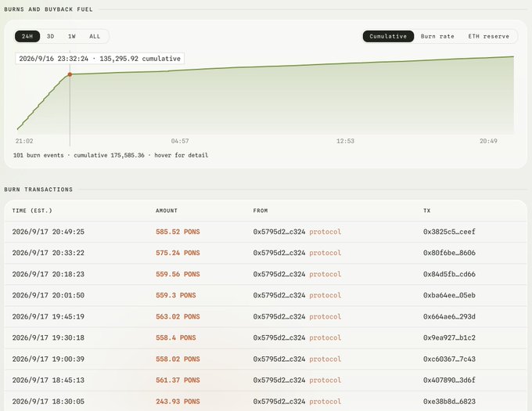Click the 559.3 PONS amount
This screenshot has height=411, width=532.
click(x=176, y=295)
